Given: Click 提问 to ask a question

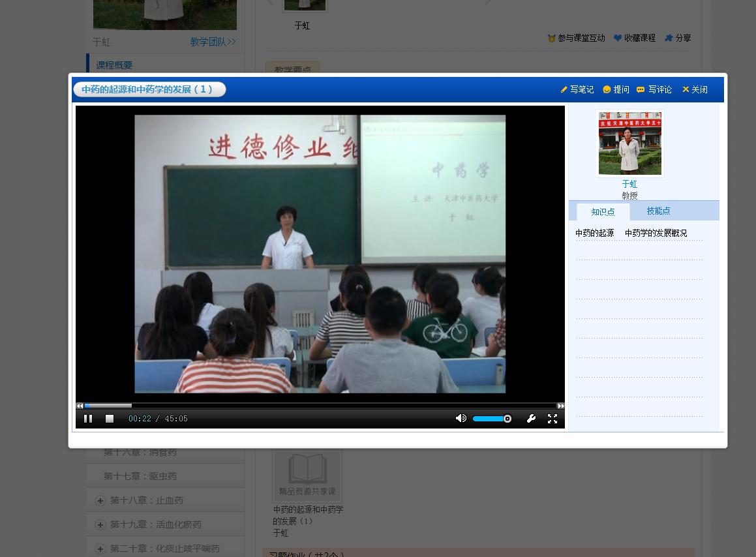Looking at the screenshot, I should click(616, 89).
